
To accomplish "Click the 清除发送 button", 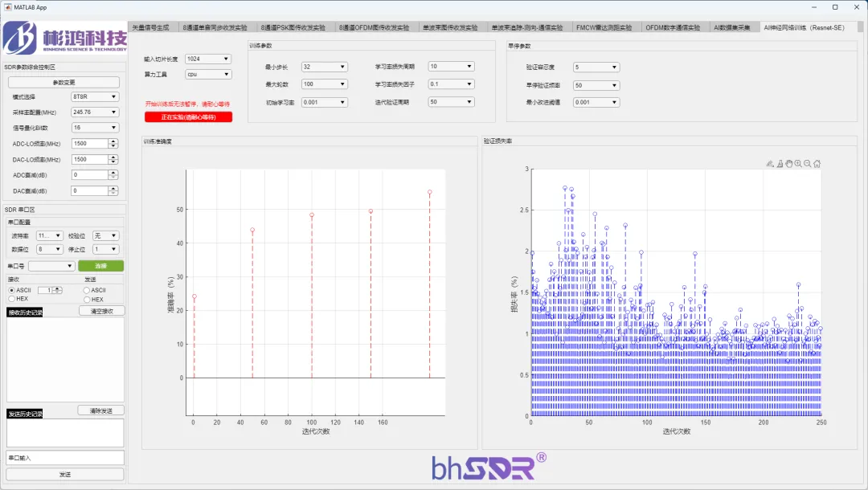I will coord(100,410).
